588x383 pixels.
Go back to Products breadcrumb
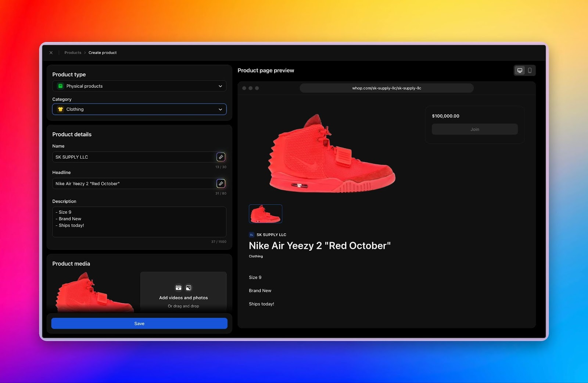coord(73,53)
